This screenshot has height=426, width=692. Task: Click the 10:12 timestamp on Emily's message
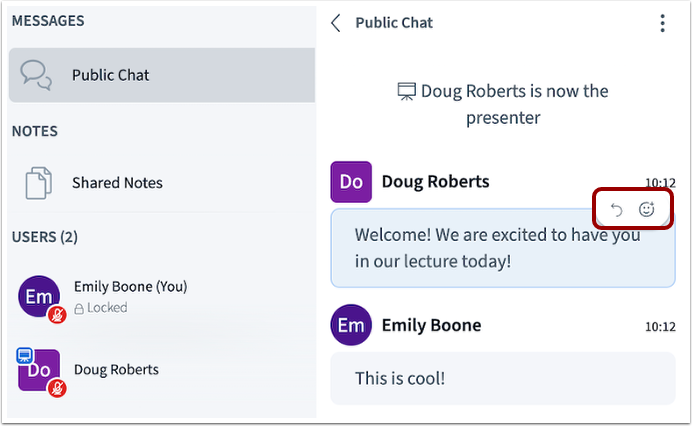pyautogui.click(x=660, y=327)
